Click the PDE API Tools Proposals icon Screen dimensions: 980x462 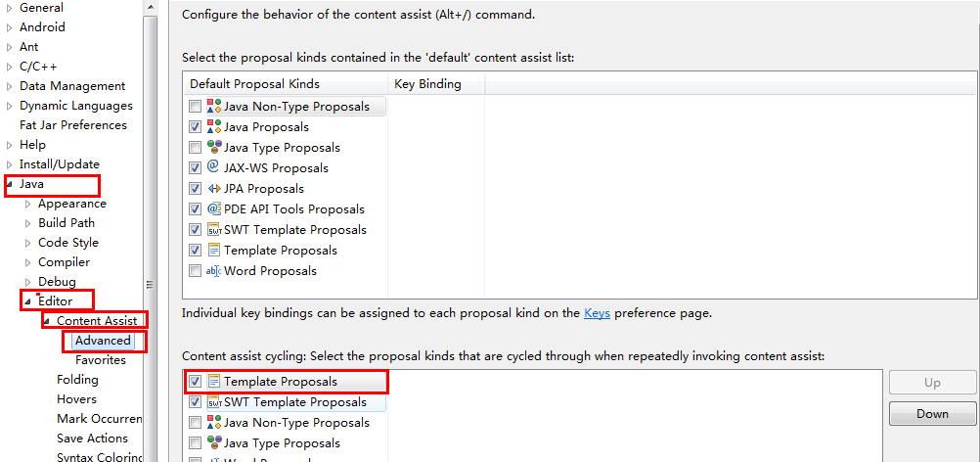pos(214,208)
